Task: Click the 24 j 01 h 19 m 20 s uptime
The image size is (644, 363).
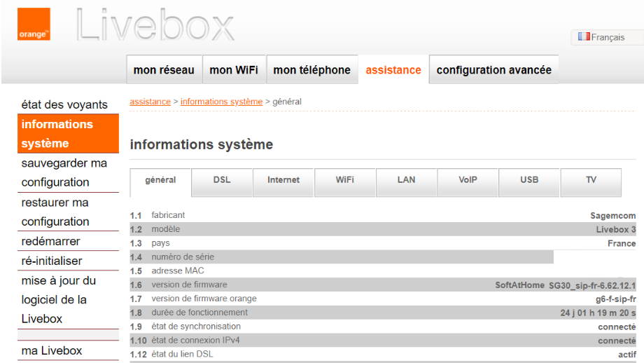Action: [x=598, y=313]
